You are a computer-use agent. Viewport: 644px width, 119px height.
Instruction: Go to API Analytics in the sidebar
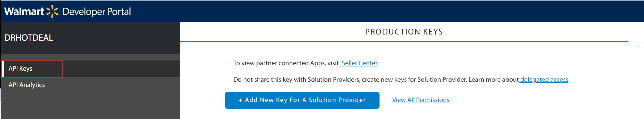(27, 85)
